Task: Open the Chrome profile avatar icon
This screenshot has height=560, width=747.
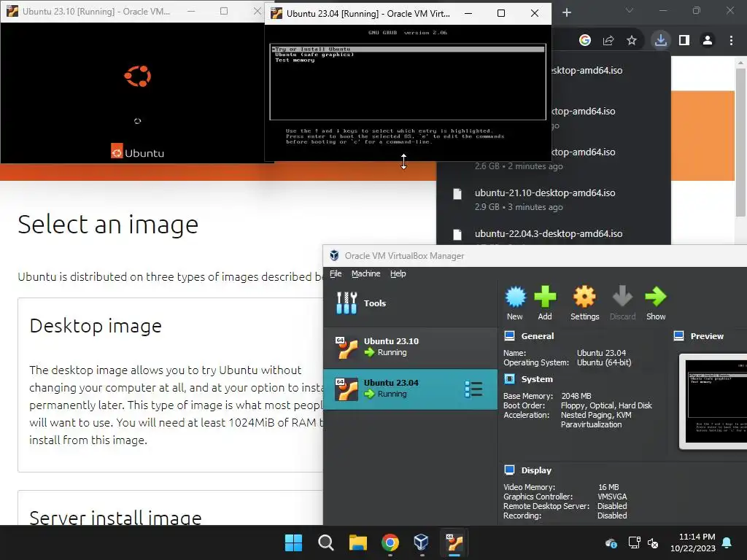Action: click(x=708, y=40)
